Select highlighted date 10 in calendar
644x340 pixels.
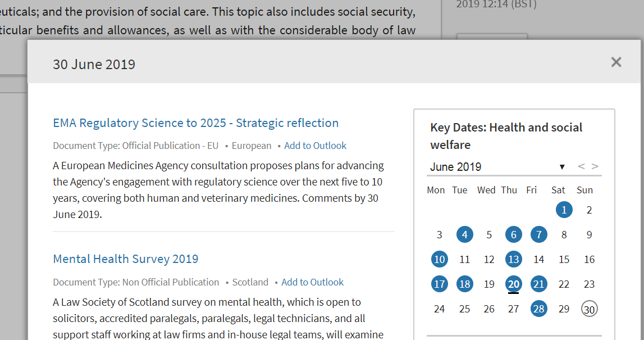coord(440,260)
